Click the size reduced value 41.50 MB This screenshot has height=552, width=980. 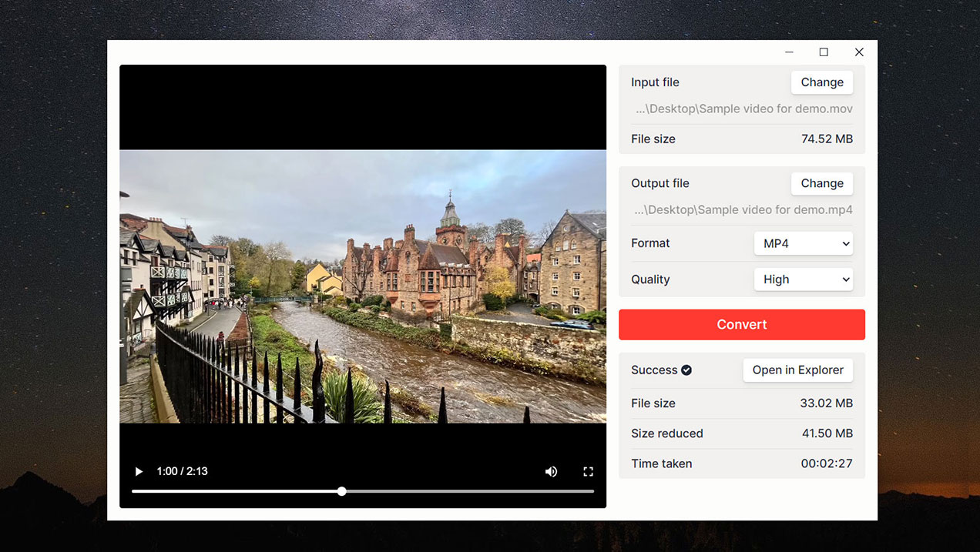pyautogui.click(x=827, y=433)
